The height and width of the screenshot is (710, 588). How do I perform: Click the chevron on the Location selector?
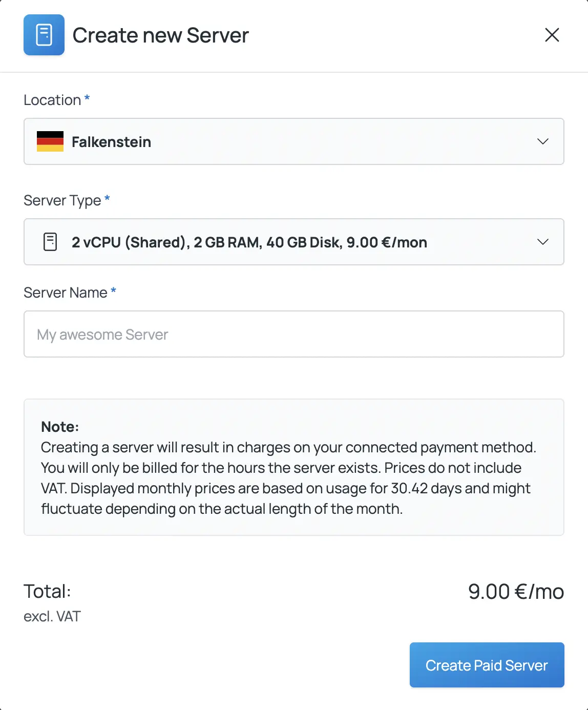coord(543,142)
